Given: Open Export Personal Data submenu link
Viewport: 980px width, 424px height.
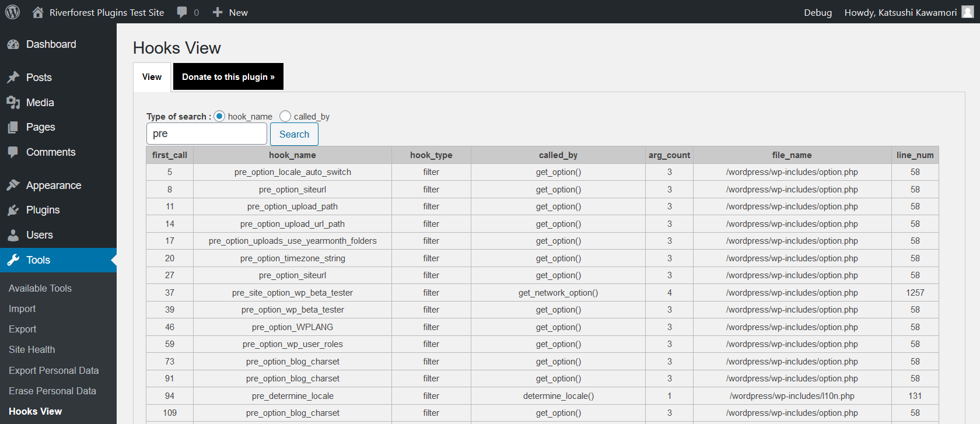Looking at the screenshot, I should (54, 370).
